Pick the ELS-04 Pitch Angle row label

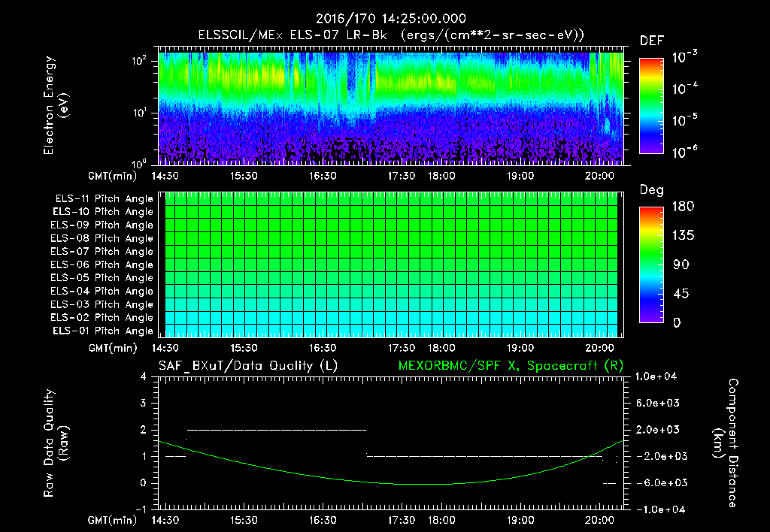(102, 292)
